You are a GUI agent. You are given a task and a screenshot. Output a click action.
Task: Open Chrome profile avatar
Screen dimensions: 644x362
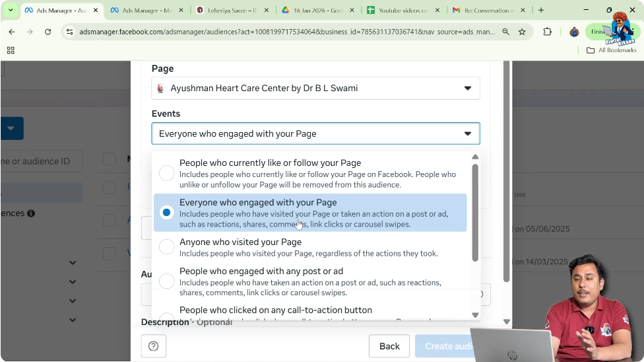574,32
